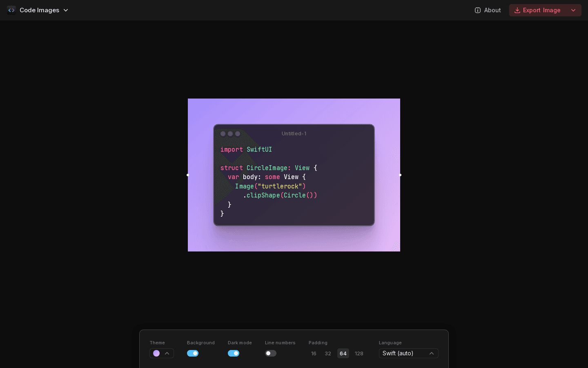Collapse the Theme picker chevron
Image resolution: width=588 pixels, height=368 pixels.
167,353
